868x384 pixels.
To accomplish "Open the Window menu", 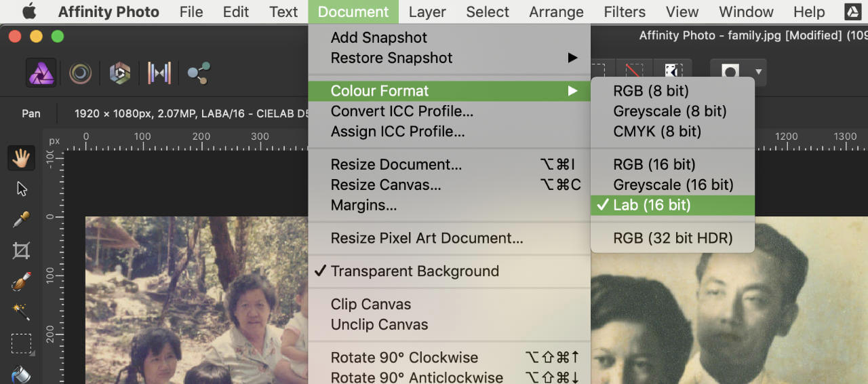I will 746,12.
